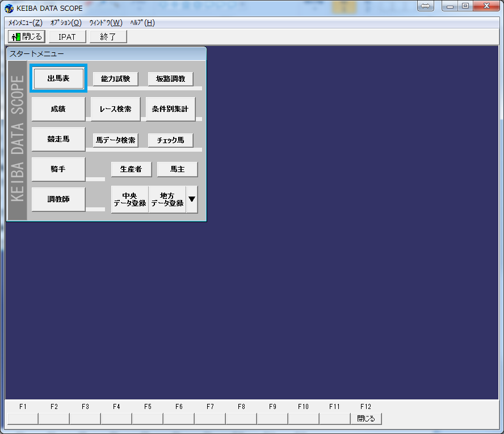Image resolution: width=504 pixels, height=434 pixels.
Task: Click the 中央データ登録 button
Action: click(x=130, y=199)
